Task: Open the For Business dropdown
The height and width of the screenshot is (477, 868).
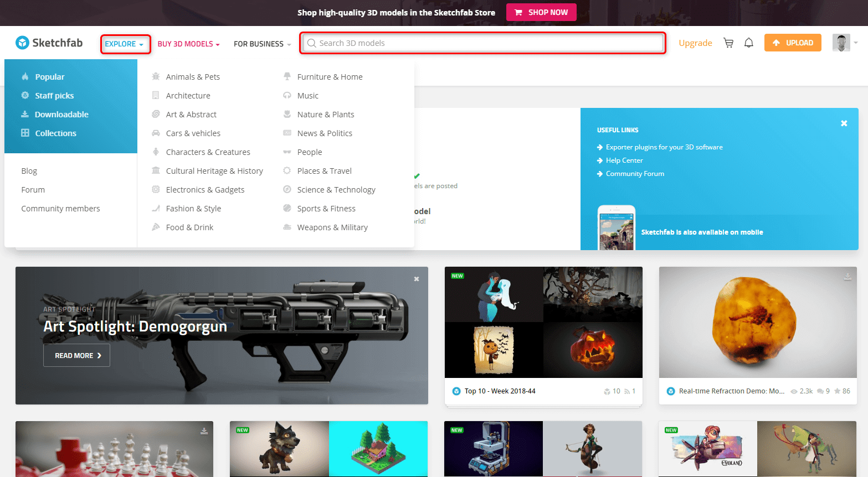Action: point(262,44)
